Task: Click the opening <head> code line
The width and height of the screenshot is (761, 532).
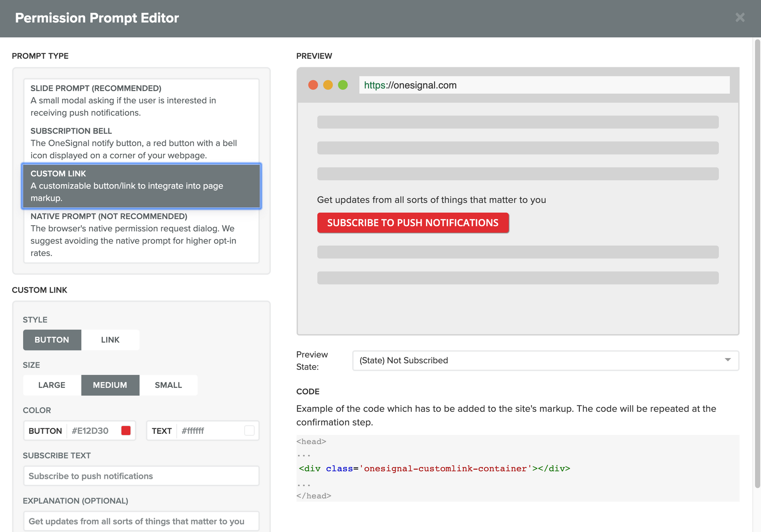Action: pyautogui.click(x=311, y=441)
